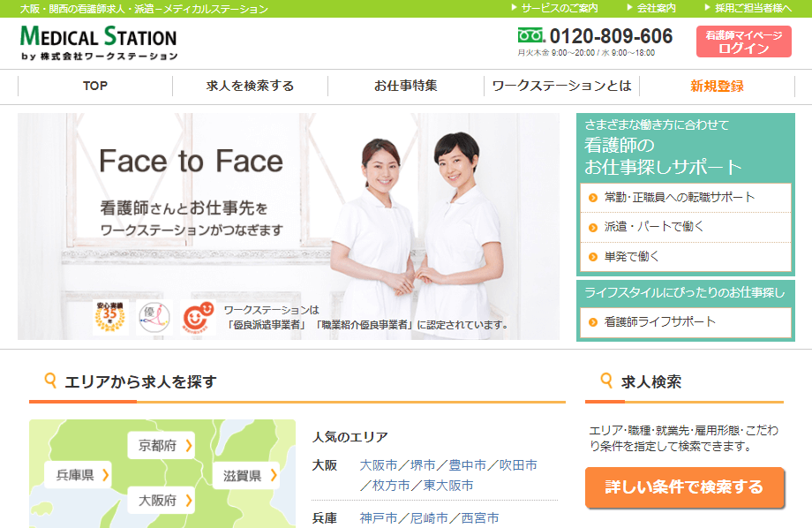
Task: Click the 優 certification badge icon
Action: (x=154, y=318)
